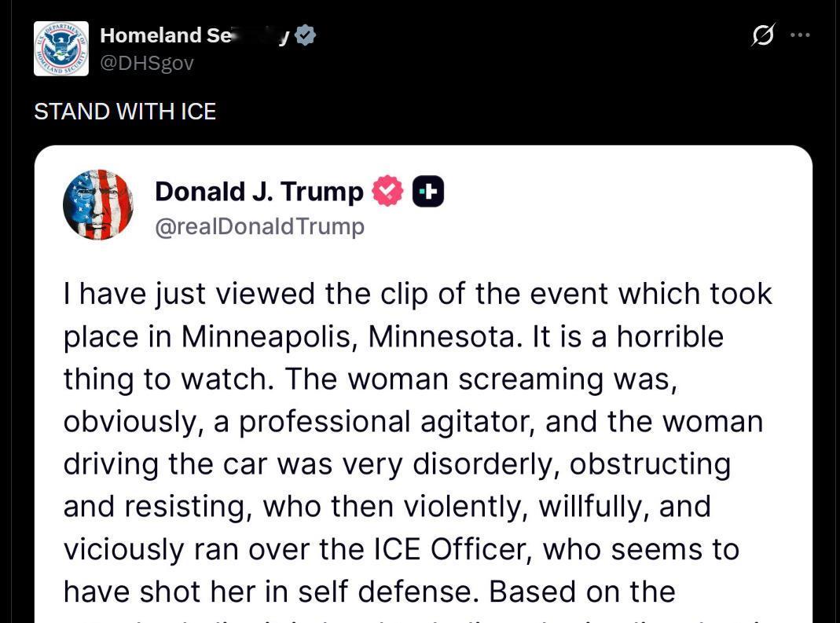This screenshot has width=840, height=623.
Task: Click the word Minnesota in the embedded post
Action: [x=446, y=337]
